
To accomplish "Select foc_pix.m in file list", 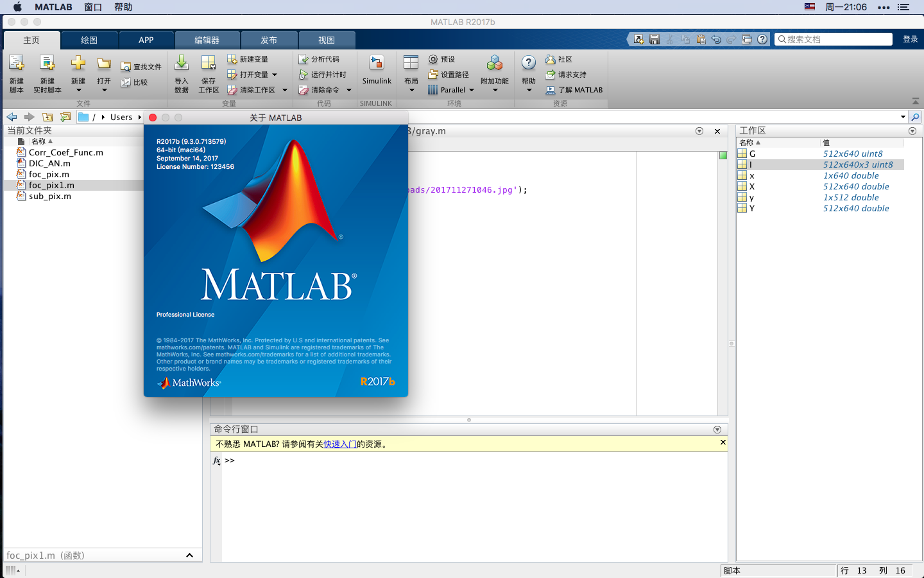I will [x=49, y=174].
